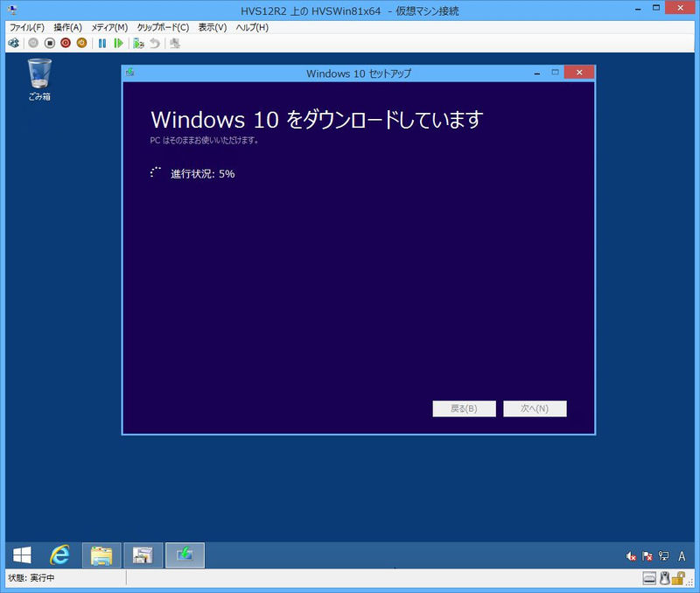The height and width of the screenshot is (593, 700).
Task: Click the '状態: 実行中' status bar text
Action: [x=31, y=578]
